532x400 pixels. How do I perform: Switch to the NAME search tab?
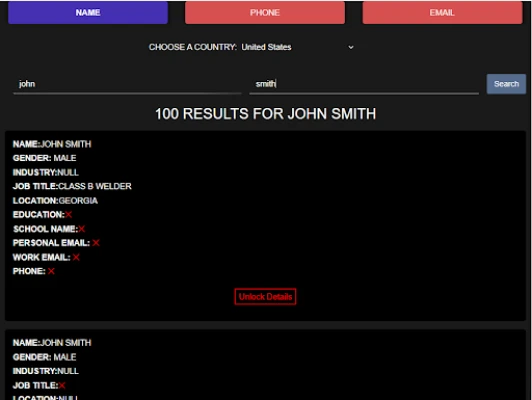click(x=88, y=13)
